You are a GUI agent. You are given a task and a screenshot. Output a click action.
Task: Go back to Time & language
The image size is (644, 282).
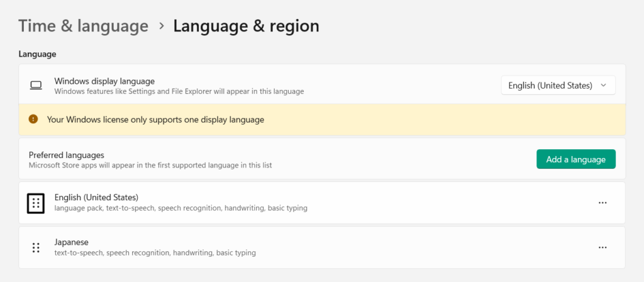(83, 26)
